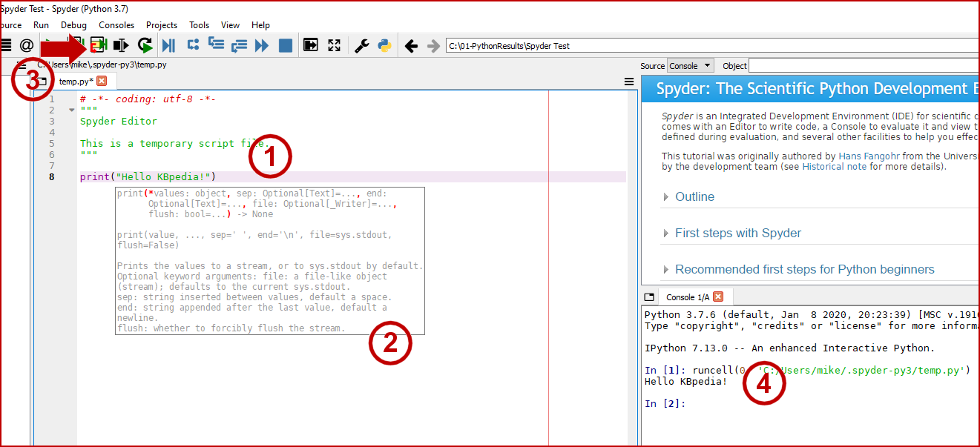
Task: Click the Run cell and advance icon
Action: pos(99,45)
